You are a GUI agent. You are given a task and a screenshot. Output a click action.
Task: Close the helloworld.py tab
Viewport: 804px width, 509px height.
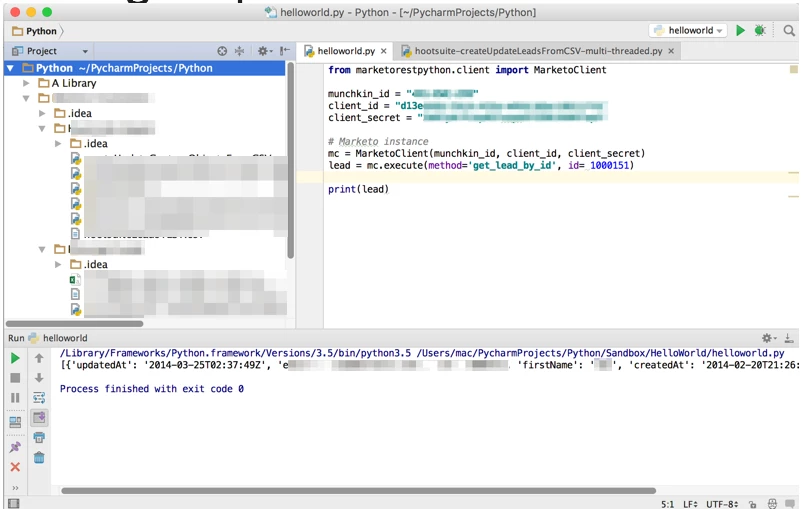click(x=384, y=51)
